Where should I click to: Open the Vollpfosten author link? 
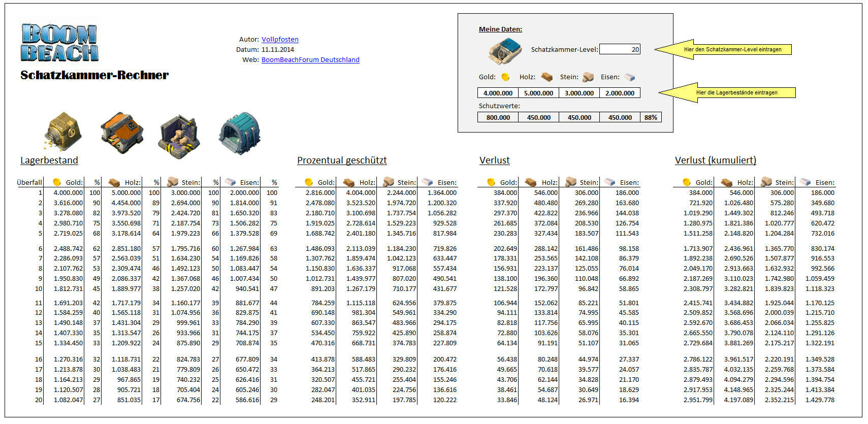click(280, 39)
